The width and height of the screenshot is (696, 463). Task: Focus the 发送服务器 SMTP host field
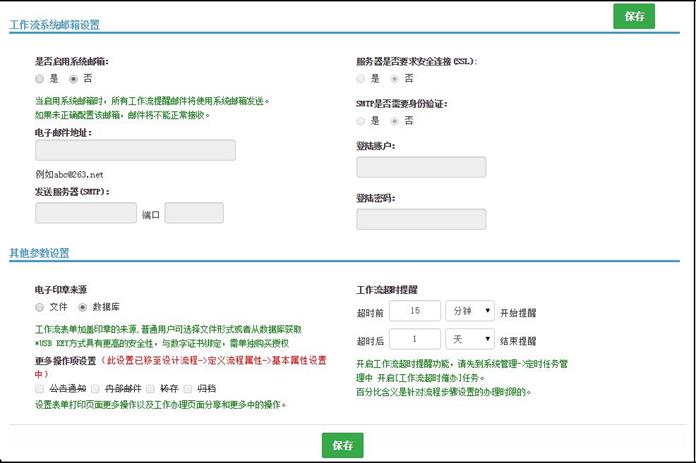click(86, 213)
